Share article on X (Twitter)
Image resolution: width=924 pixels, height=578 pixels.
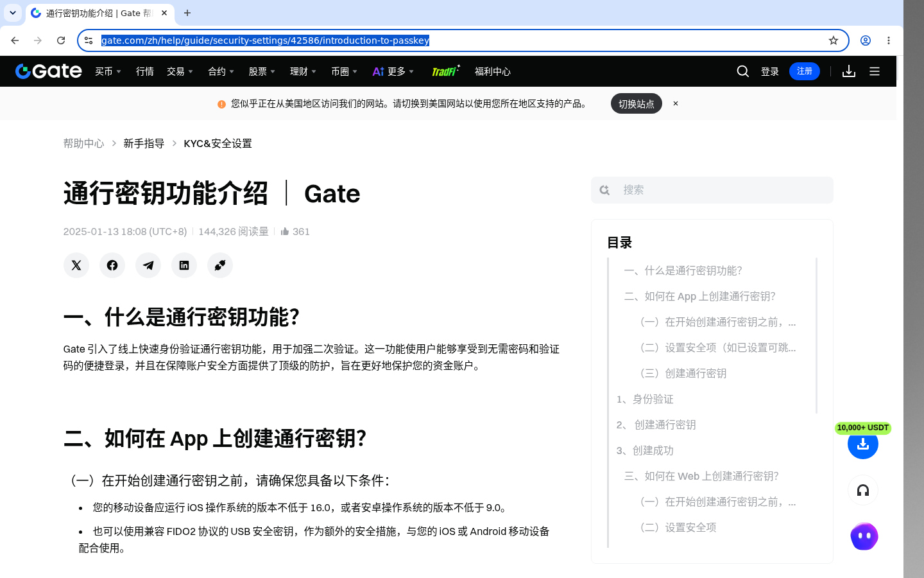pos(76,265)
